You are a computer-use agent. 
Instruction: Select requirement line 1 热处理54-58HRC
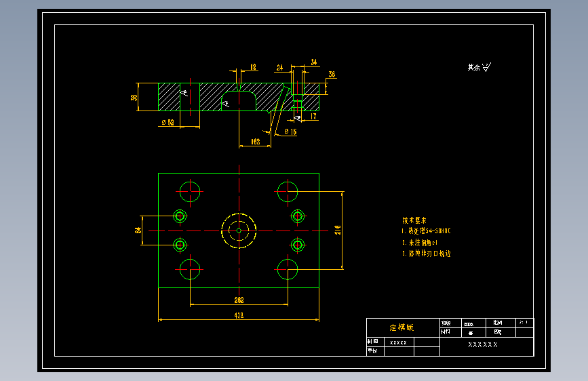coord(426,231)
